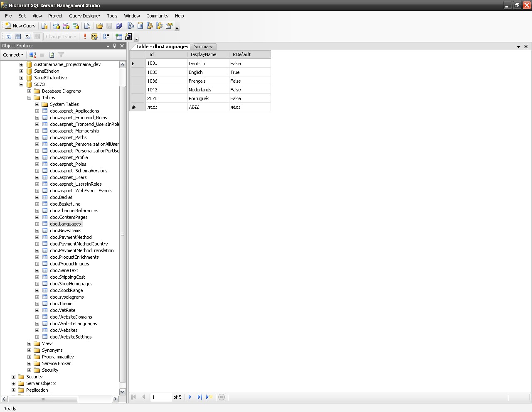Click the Add Table icon
The width and height of the screenshot is (532, 412).
(119, 37)
